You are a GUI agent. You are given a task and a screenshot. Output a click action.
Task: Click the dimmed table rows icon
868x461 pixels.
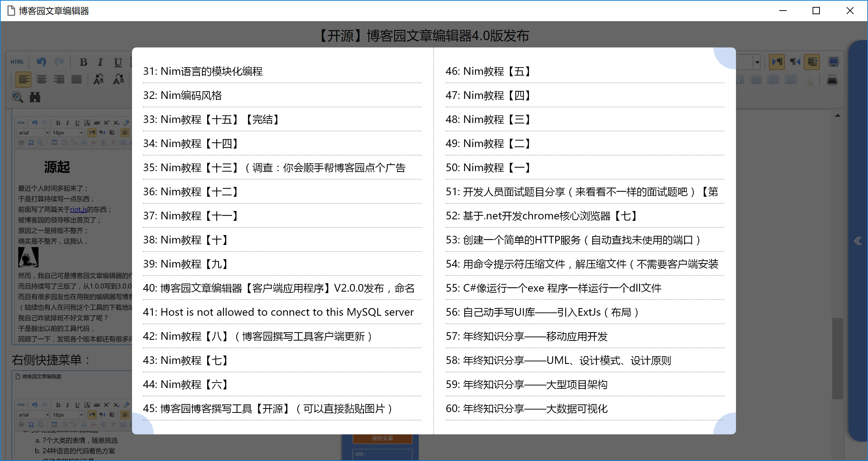point(773,80)
